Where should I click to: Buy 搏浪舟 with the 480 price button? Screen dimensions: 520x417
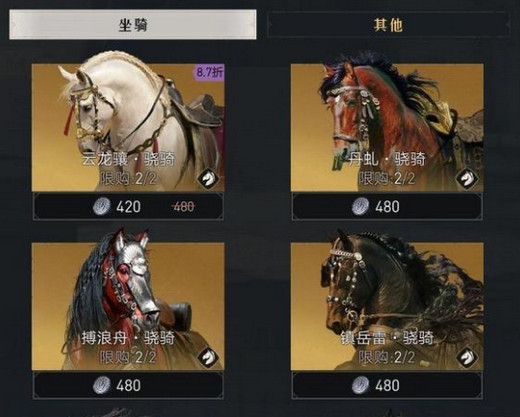coord(128,385)
